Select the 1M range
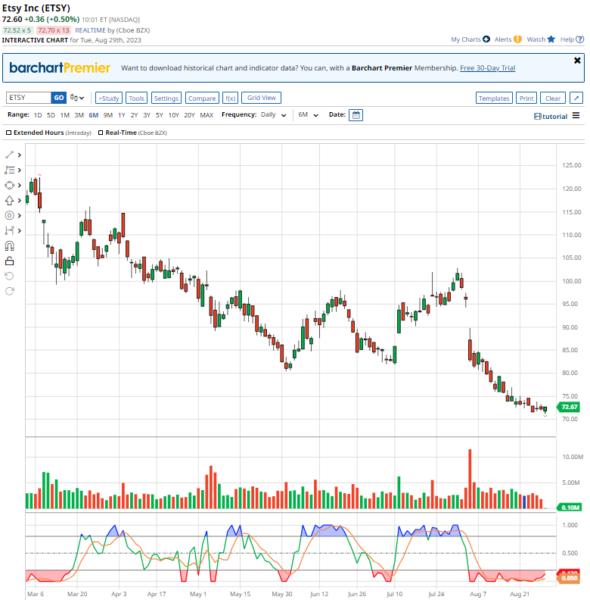This screenshot has height=600, width=590. [65, 115]
